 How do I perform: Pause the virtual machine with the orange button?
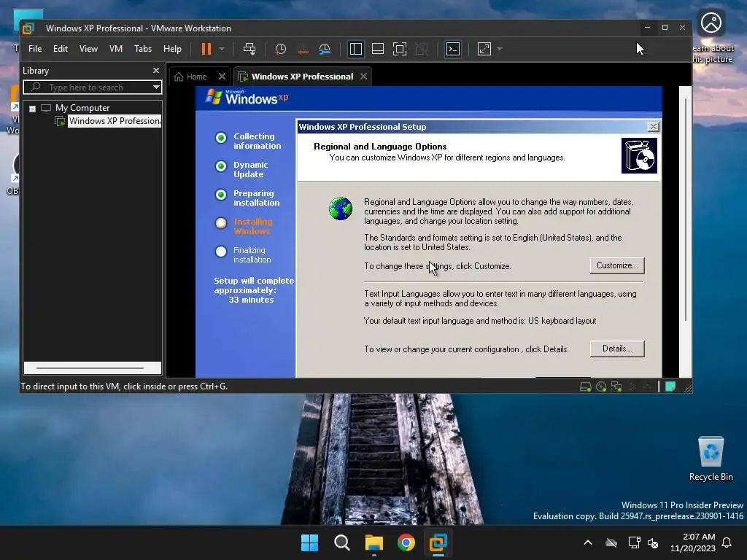206,49
